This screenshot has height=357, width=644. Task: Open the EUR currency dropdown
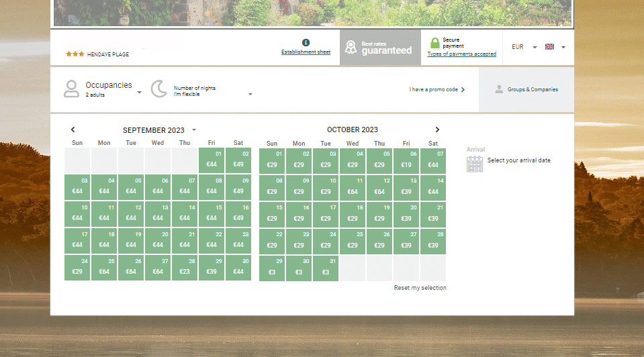[x=535, y=48]
